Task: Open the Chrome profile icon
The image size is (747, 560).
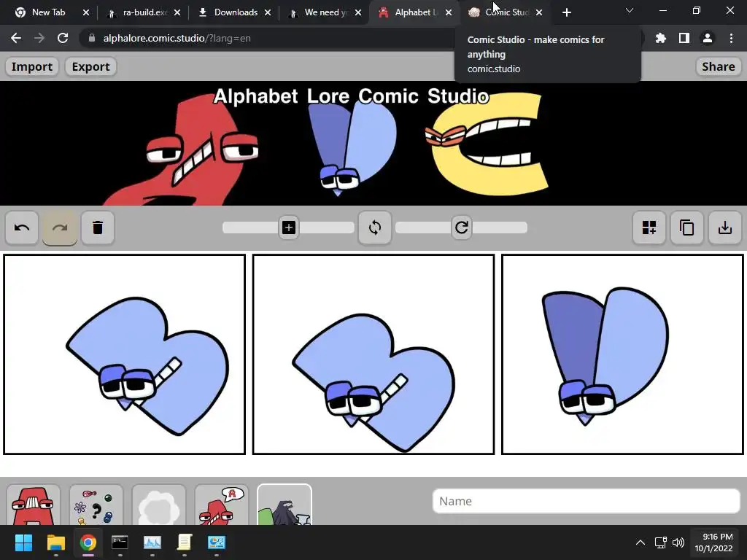Action: (x=708, y=38)
